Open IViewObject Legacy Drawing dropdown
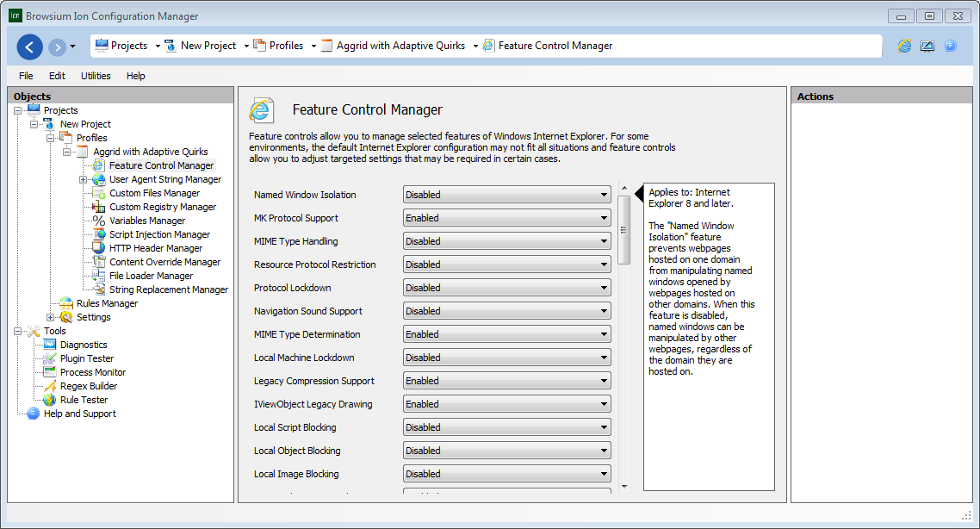 pos(507,404)
